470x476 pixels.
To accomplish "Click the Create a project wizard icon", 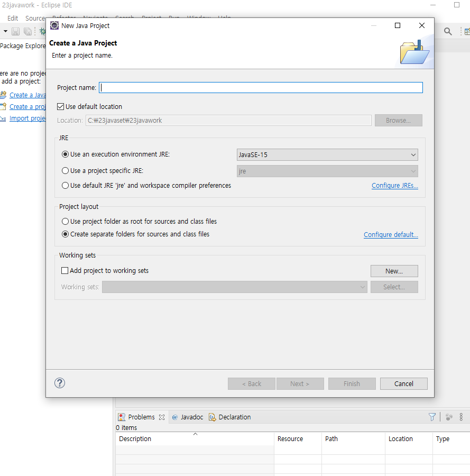I will (x=3, y=106).
